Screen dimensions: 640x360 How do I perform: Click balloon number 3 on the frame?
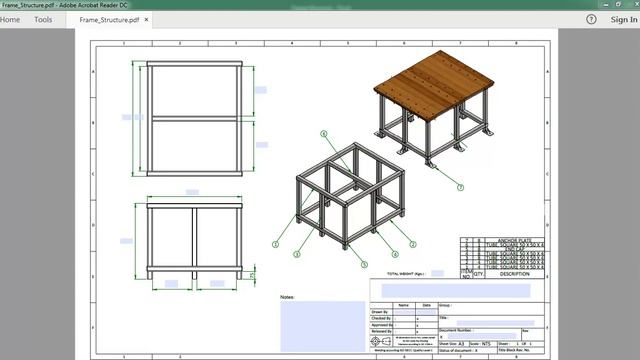point(297,254)
